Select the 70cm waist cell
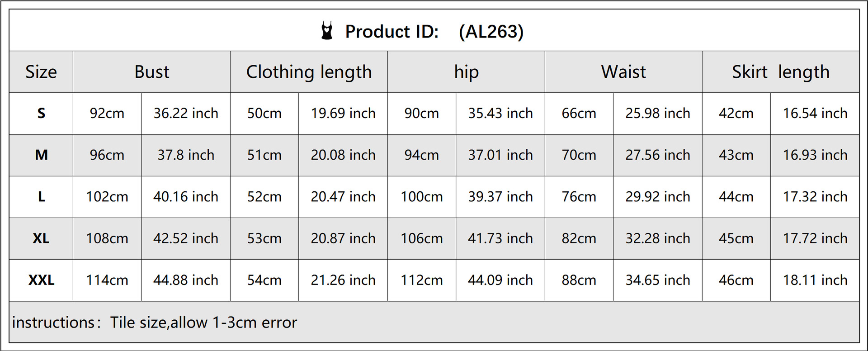 tap(579, 155)
